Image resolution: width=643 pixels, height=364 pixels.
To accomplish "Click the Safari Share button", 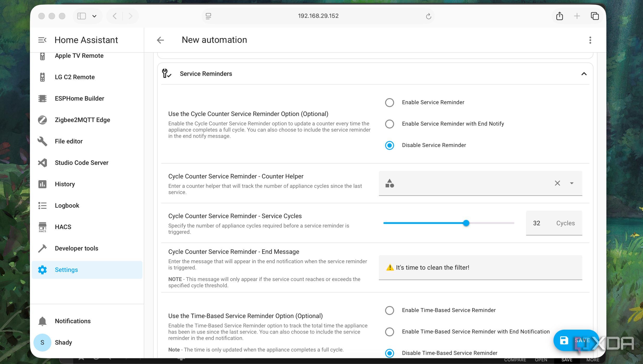I will (x=559, y=16).
